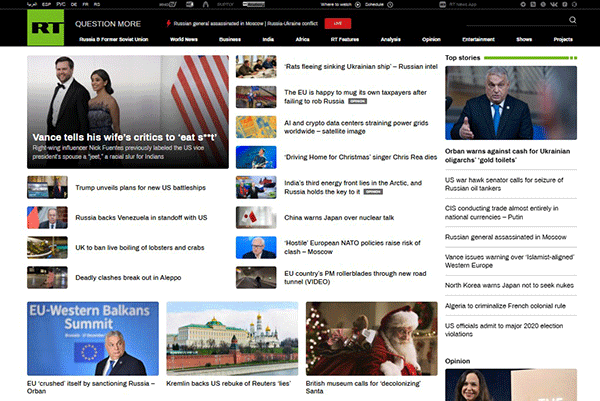600x401 pixels.
Task: Open the Santa 'decolonizing' article thumbnail
Action: click(x=371, y=338)
